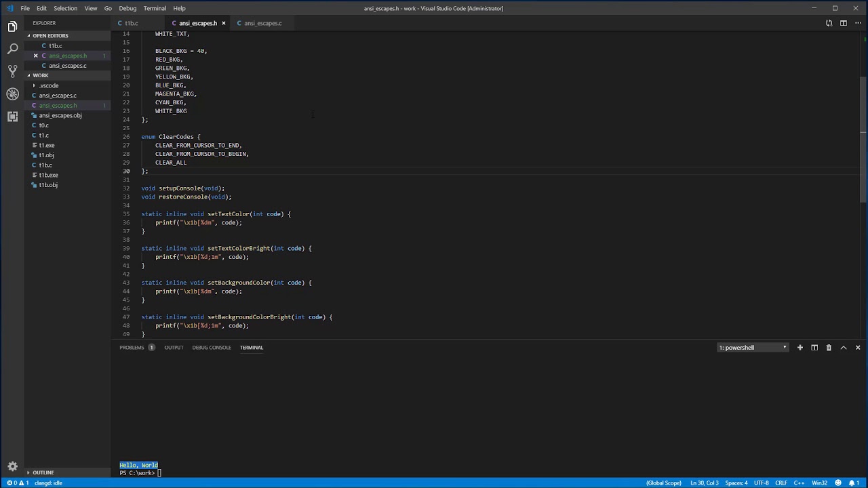Image resolution: width=868 pixels, height=488 pixels.
Task: Expand the .vscode folder
Action: pyautogui.click(x=48, y=85)
